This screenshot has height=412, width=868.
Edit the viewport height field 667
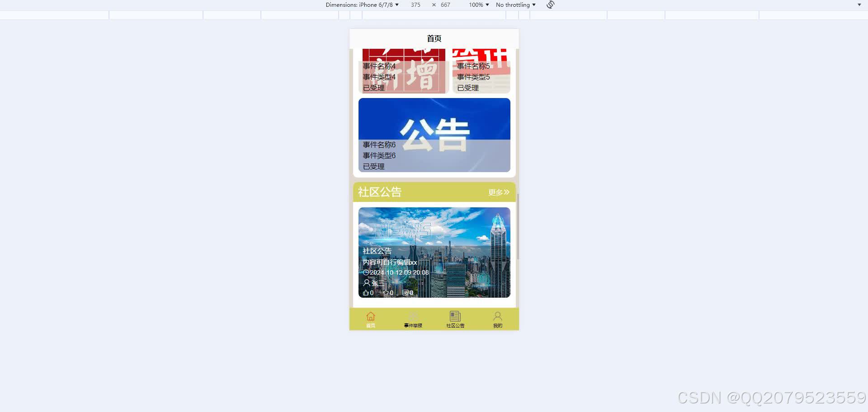445,5
